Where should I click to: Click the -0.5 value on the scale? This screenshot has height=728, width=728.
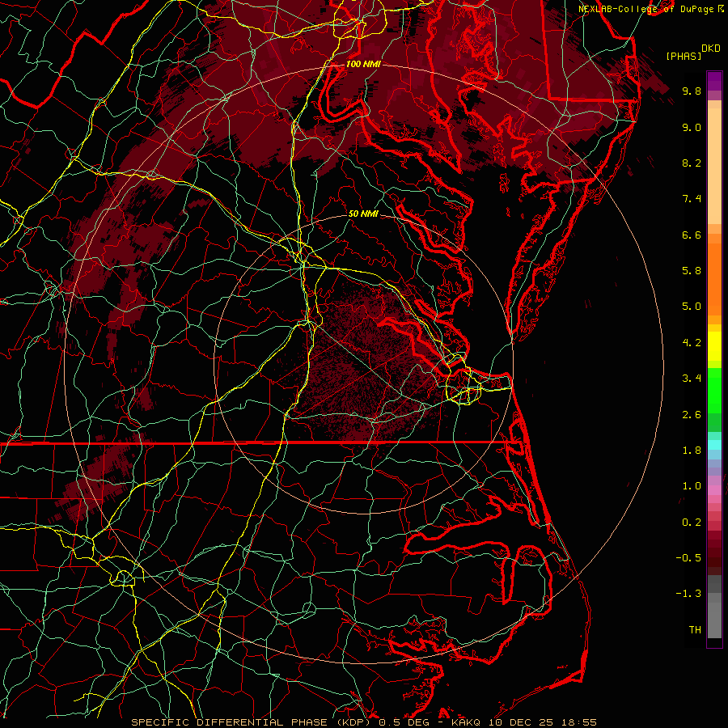[x=688, y=558]
